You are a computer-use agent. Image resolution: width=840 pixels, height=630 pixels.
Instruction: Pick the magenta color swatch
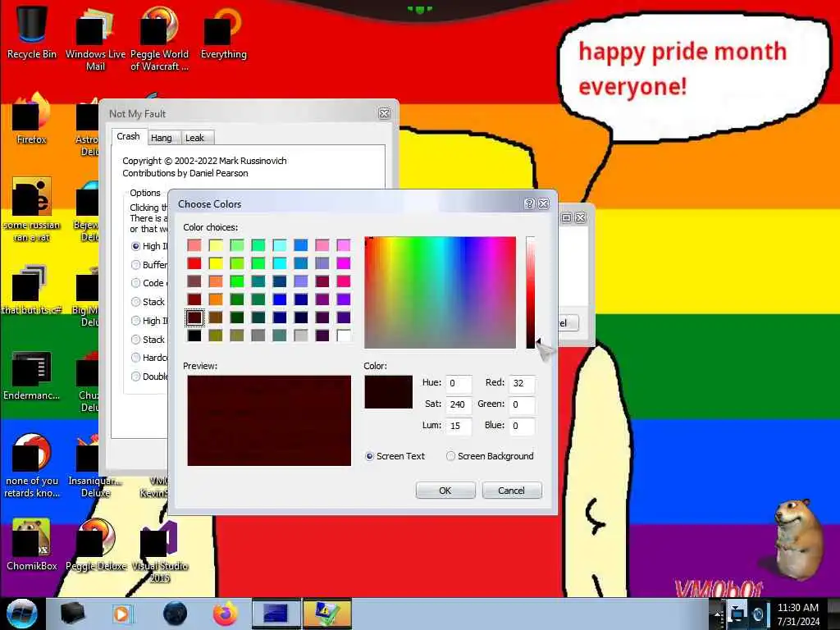(344, 263)
